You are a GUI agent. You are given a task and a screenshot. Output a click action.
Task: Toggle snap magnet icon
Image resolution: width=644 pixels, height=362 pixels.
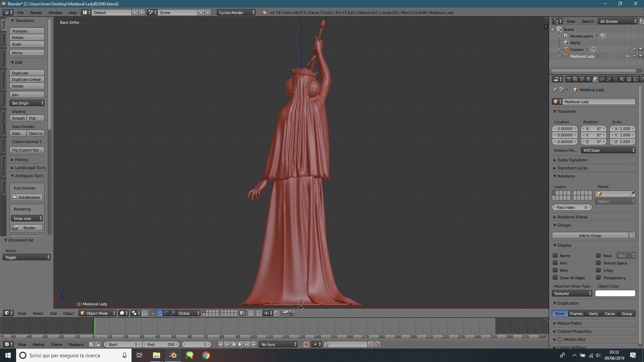(259, 313)
